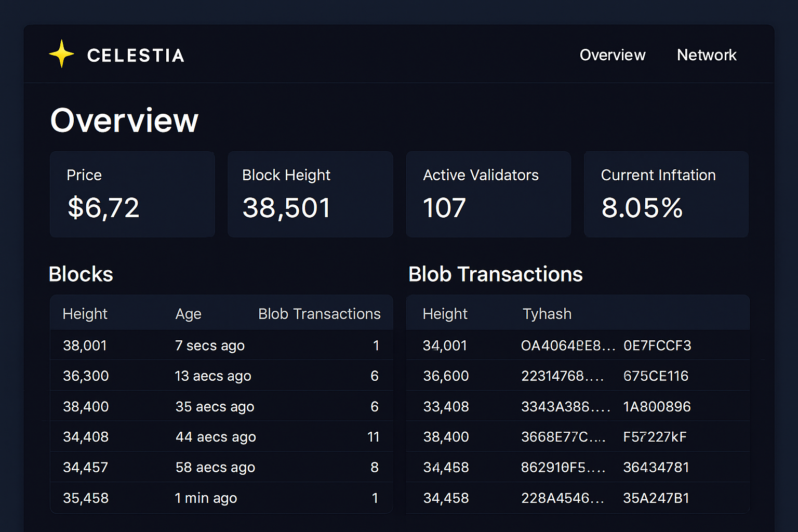The width and height of the screenshot is (798, 532).
Task: Open the Active Validators card
Action: (x=488, y=194)
